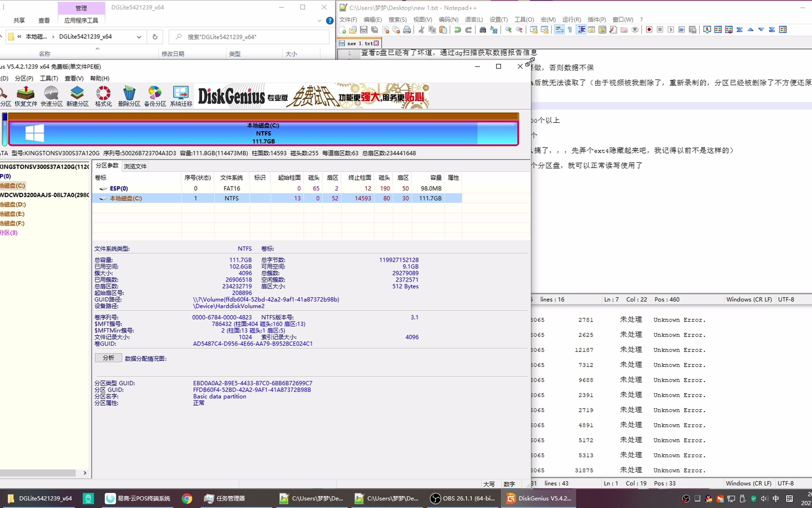The height and width of the screenshot is (508, 812).
Task: Click Play macro icon in Notepad++
Action: click(671, 30)
